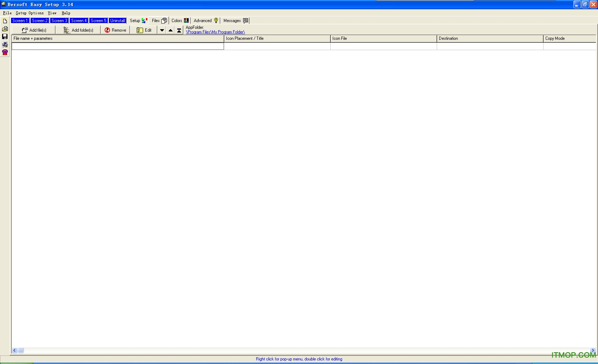Click the Add folder(s) button
598x364 pixels.
click(78, 30)
